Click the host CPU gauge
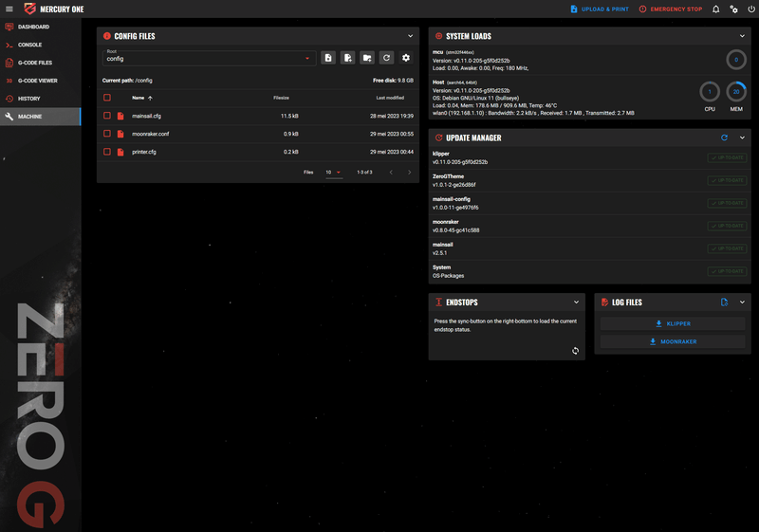This screenshot has width=759, height=532. click(x=710, y=91)
